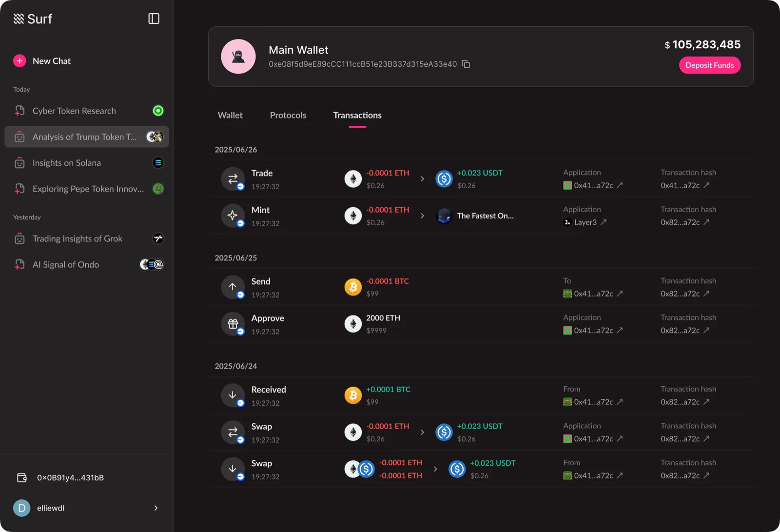Click The Fastest On... NFT thumbnail in Mint row

[444, 216]
